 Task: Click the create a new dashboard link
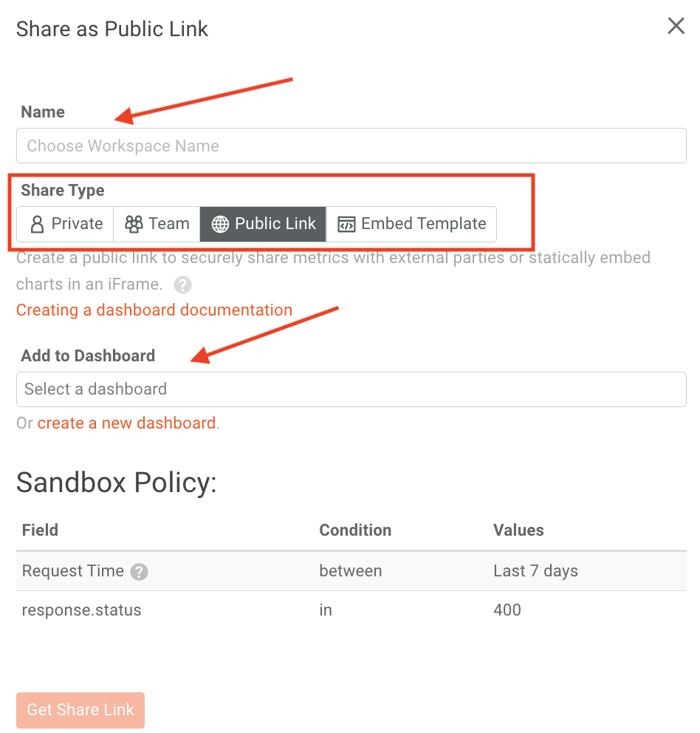point(126,423)
